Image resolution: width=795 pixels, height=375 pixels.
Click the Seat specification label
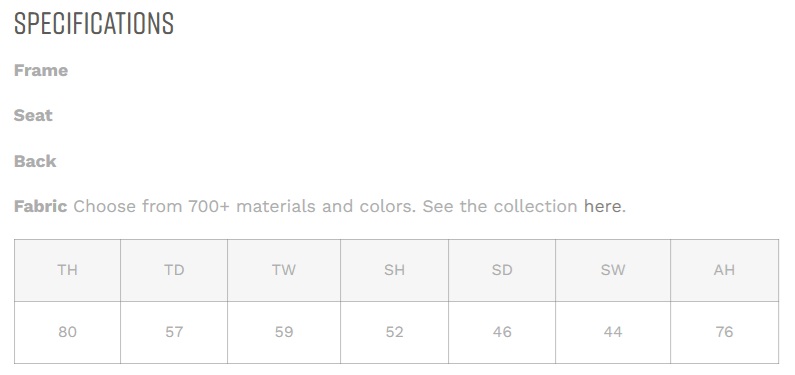coord(33,115)
